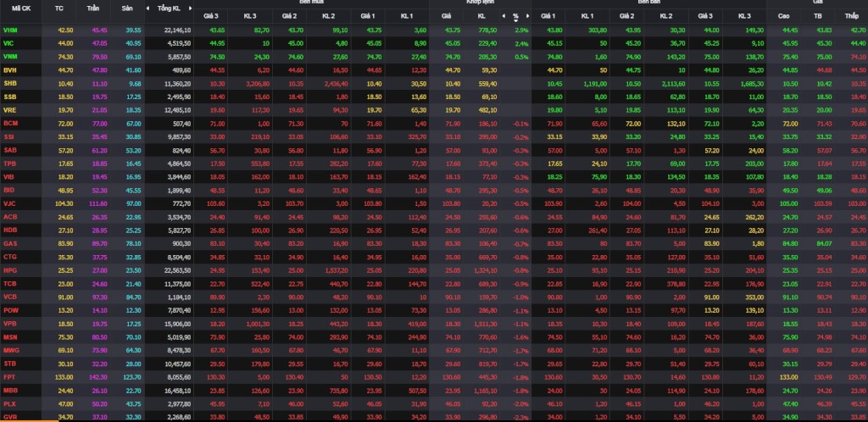Click the TB column header
Image resolution: width=868 pixels, height=422 pixels.
pyautogui.click(x=818, y=16)
